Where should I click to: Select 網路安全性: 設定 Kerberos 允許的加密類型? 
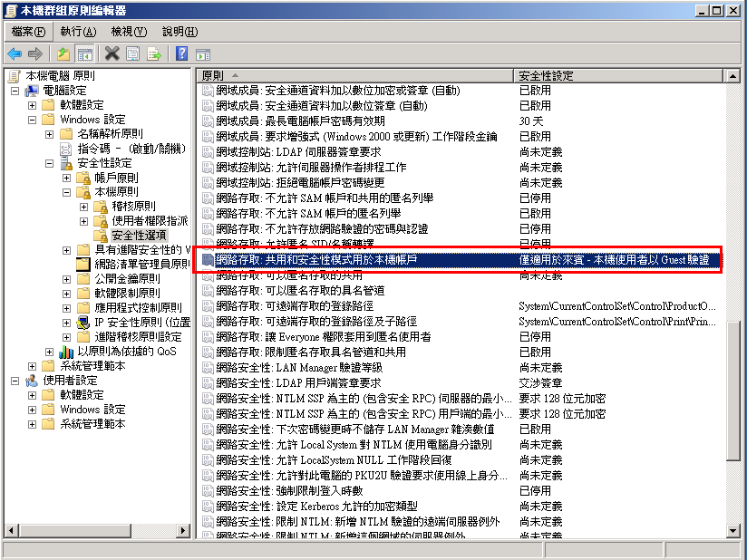tap(316, 506)
